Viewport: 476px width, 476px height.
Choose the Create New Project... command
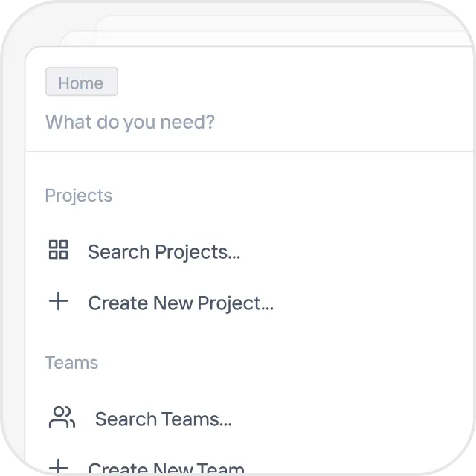(x=181, y=303)
